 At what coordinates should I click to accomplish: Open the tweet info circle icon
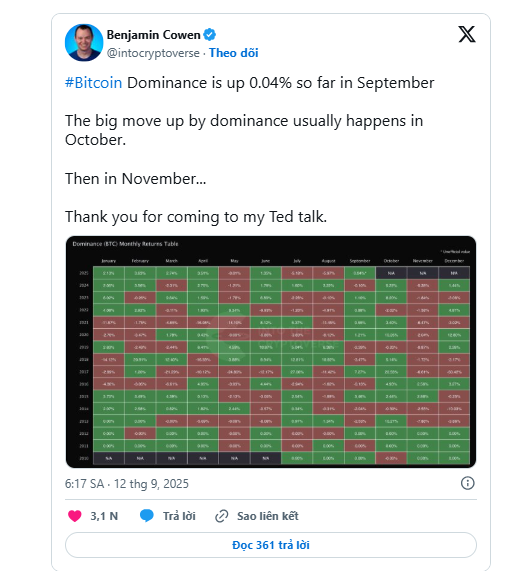coord(468,483)
